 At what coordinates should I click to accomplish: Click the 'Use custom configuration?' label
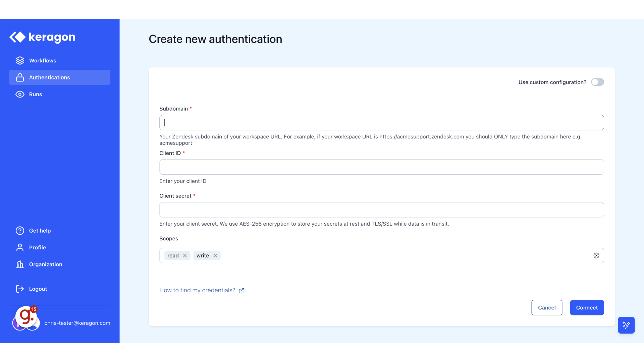[x=552, y=82]
